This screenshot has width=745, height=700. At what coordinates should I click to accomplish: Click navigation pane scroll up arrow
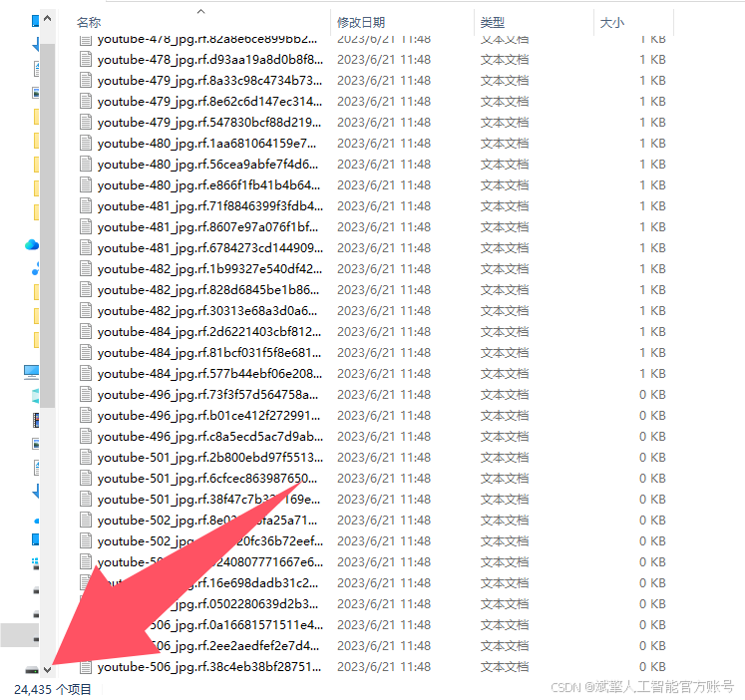point(47,19)
